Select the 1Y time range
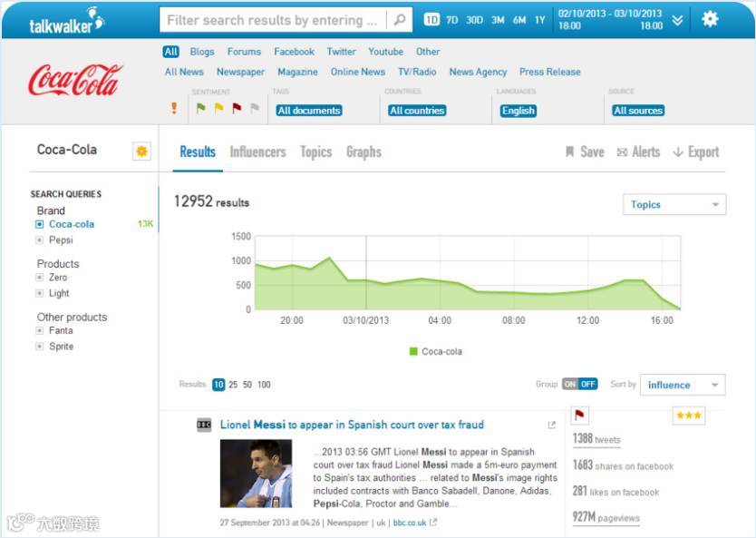 point(539,20)
